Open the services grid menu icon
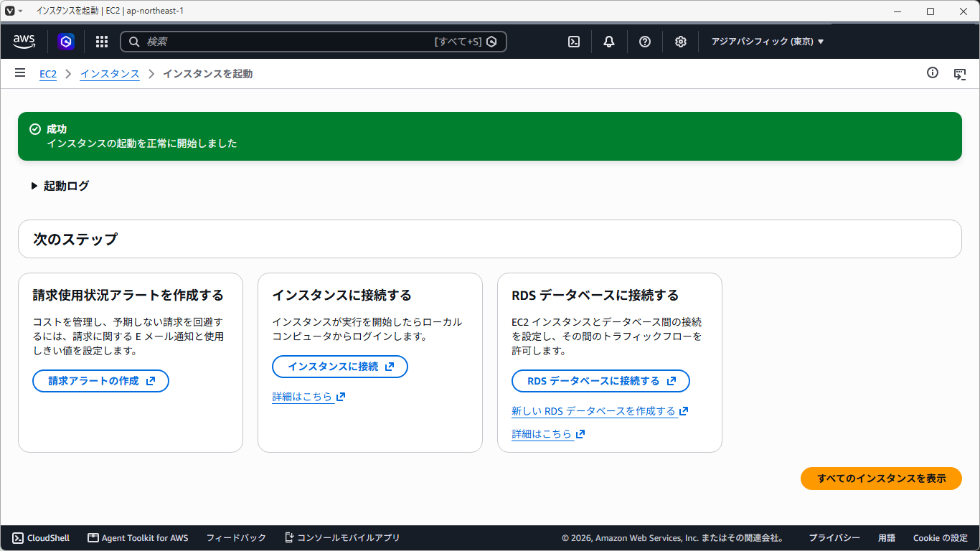 click(102, 42)
